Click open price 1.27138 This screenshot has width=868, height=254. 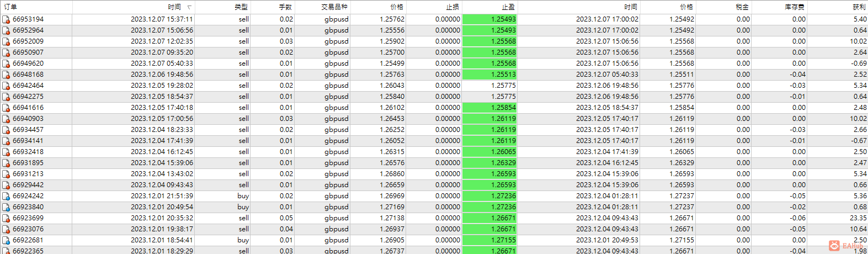pyautogui.click(x=392, y=218)
